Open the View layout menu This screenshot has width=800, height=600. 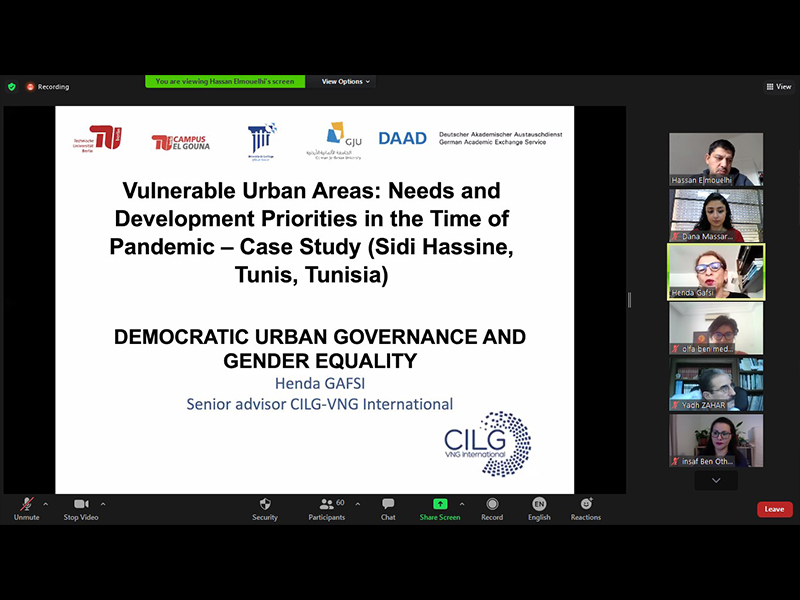click(779, 87)
